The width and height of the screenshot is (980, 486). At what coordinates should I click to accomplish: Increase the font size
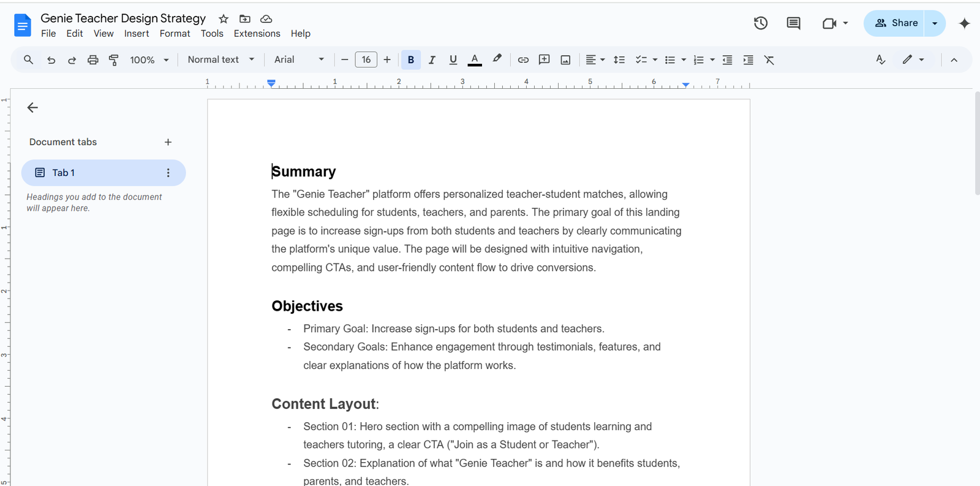pyautogui.click(x=387, y=59)
